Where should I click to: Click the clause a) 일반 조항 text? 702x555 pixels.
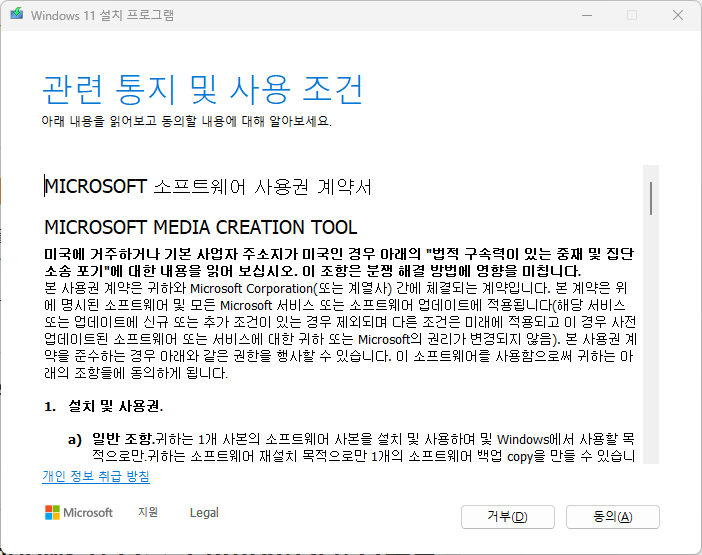(x=351, y=448)
